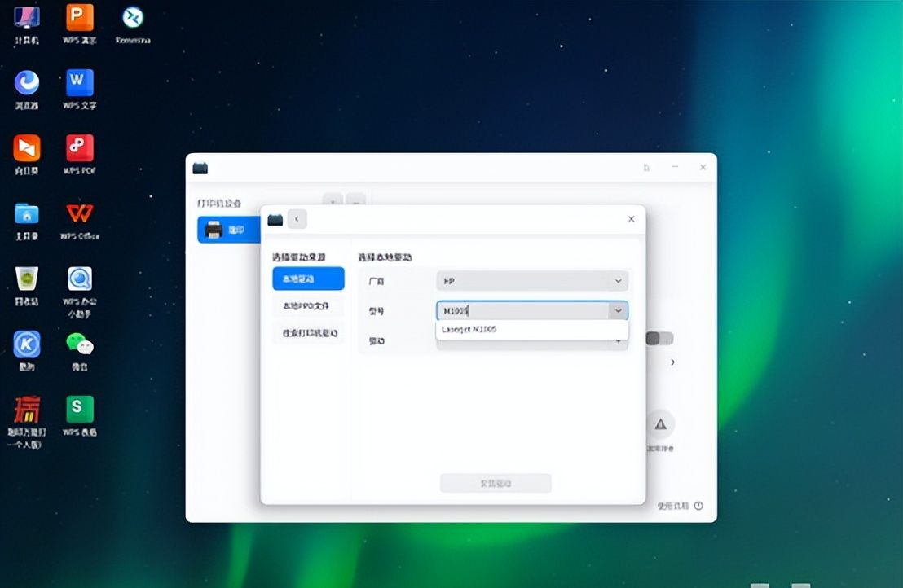Click the clock icon at printer window bottom

point(698,507)
